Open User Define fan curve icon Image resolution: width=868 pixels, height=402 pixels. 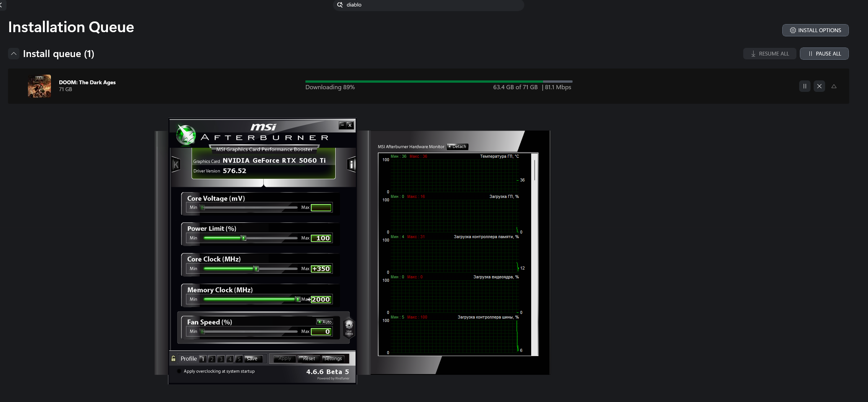[349, 328]
